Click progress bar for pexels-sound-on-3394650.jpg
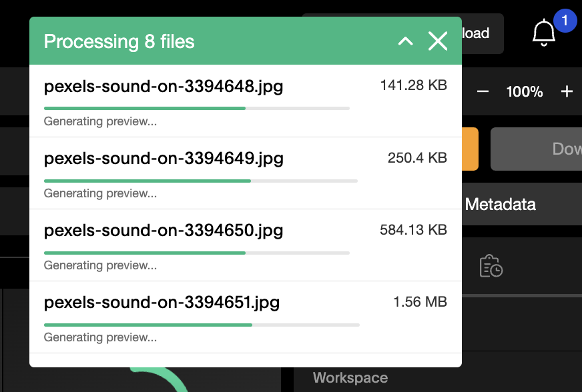582x392 pixels. [197, 253]
